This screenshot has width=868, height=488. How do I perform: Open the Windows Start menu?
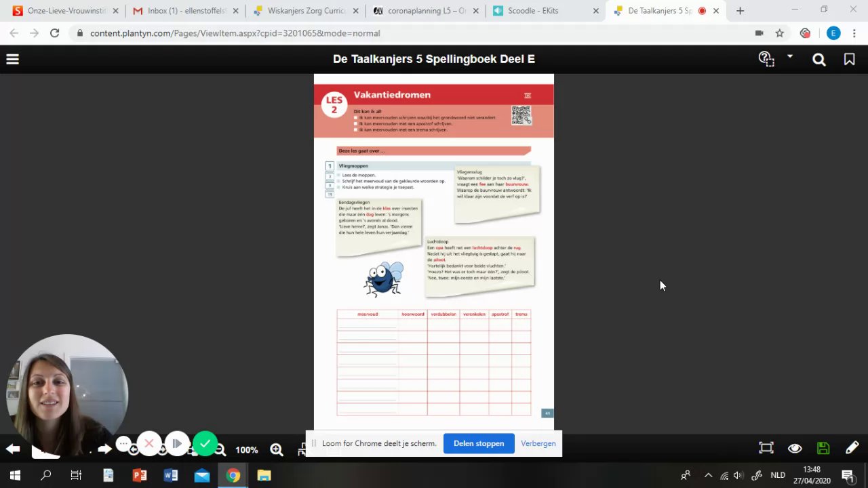click(15, 475)
